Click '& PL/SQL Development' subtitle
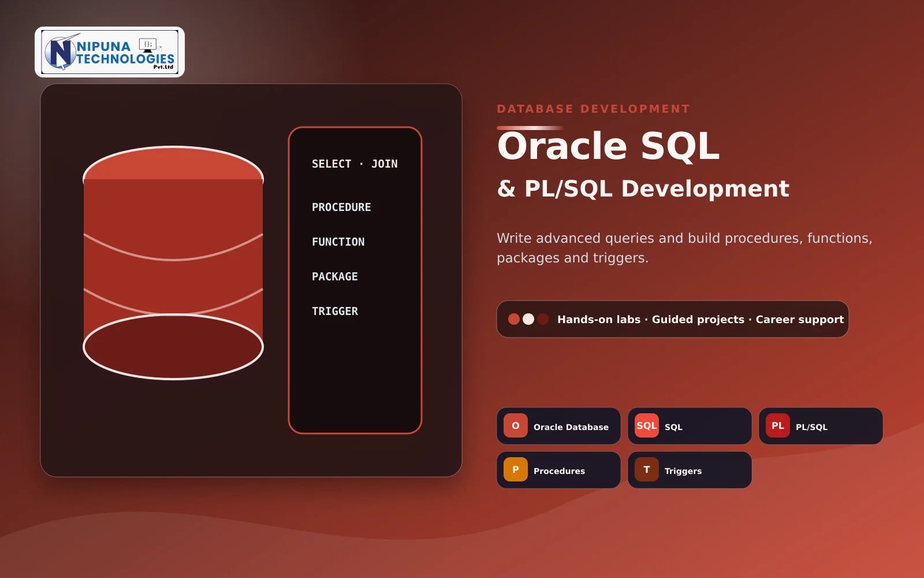 point(643,188)
